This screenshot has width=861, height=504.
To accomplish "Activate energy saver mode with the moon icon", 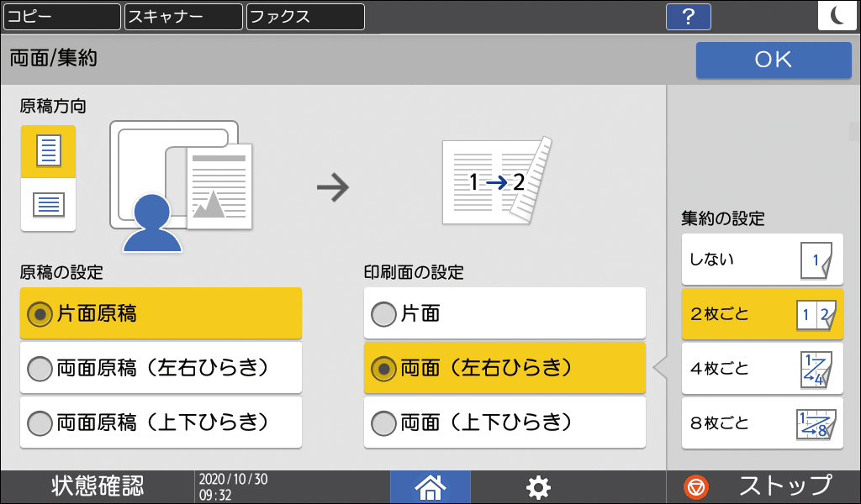I will tap(837, 17).
